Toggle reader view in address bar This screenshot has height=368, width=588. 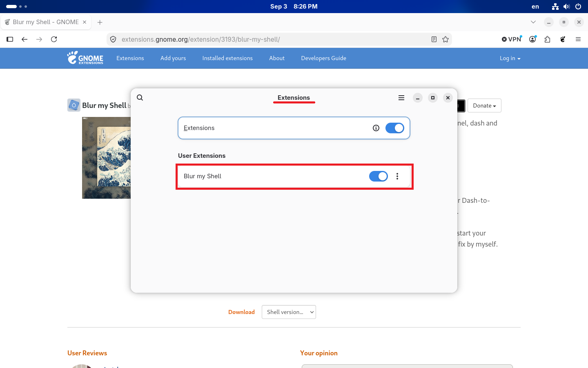[x=434, y=39]
